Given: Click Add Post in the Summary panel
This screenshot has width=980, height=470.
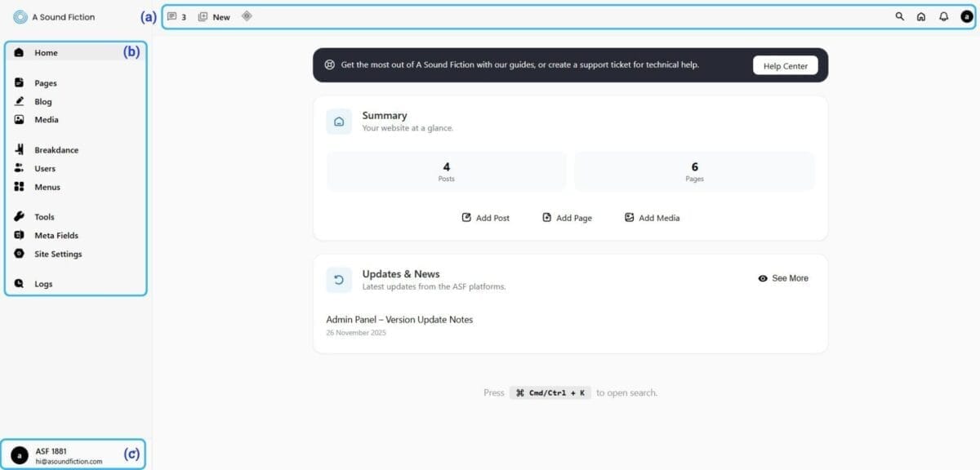Looking at the screenshot, I should 485,218.
